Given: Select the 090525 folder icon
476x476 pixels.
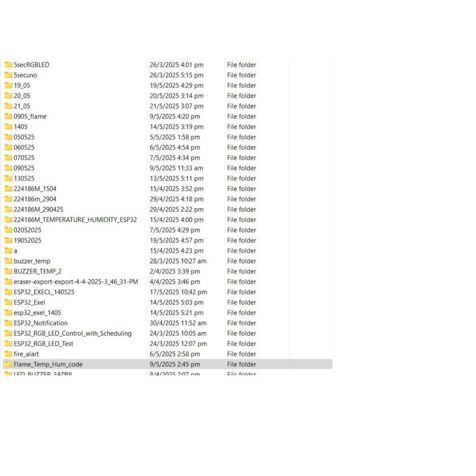Looking at the screenshot, I should pyautogui.click(x=8, y=168).
